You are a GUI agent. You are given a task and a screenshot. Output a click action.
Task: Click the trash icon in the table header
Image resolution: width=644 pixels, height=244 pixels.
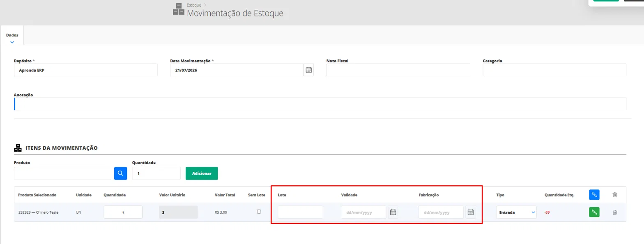pyautogui.click(x=615, y=195)
